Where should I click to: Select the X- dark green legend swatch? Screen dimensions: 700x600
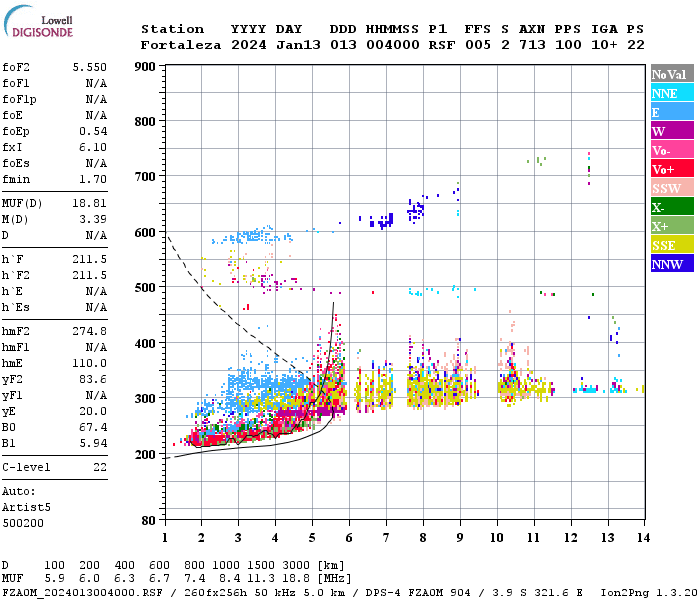click(672, 207)
